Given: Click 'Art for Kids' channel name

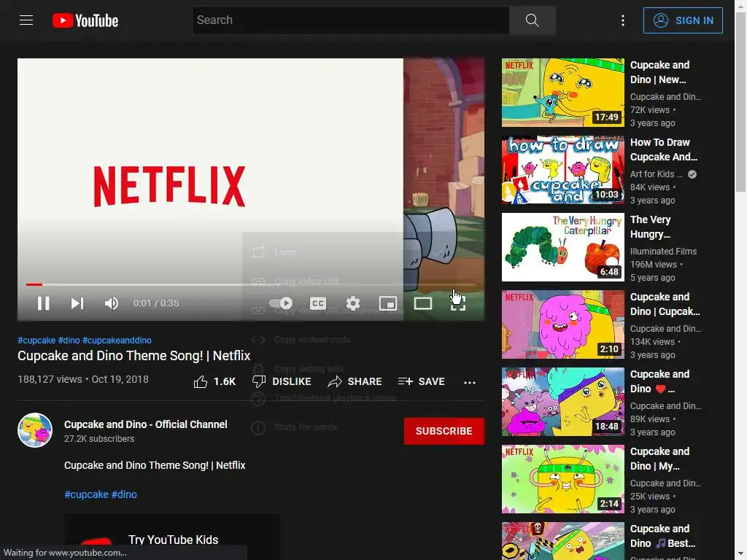Looking at the screenshot, I should coord(656,174).
